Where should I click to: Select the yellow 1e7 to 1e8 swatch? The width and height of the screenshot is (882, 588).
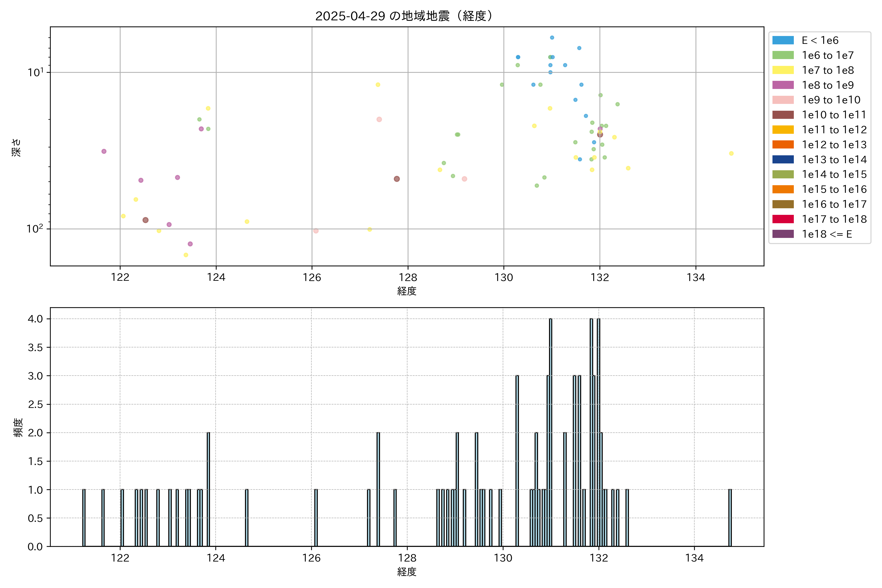[x=783, y=70]
